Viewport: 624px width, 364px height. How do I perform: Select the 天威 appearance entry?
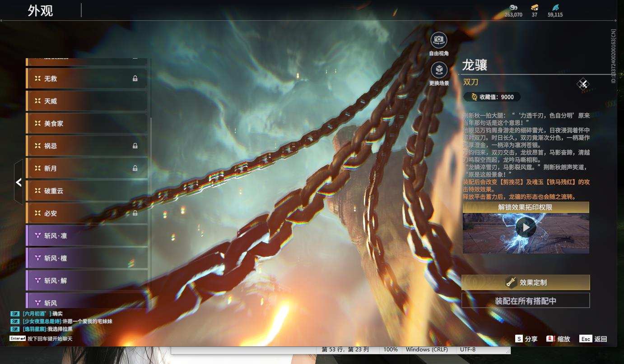(x=87, y=101)
